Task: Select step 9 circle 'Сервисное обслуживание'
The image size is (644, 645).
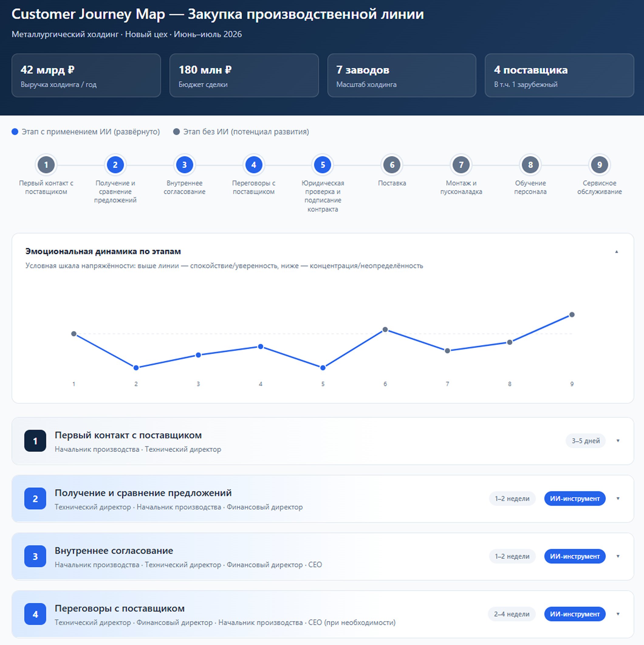Action: click(600, 164)
